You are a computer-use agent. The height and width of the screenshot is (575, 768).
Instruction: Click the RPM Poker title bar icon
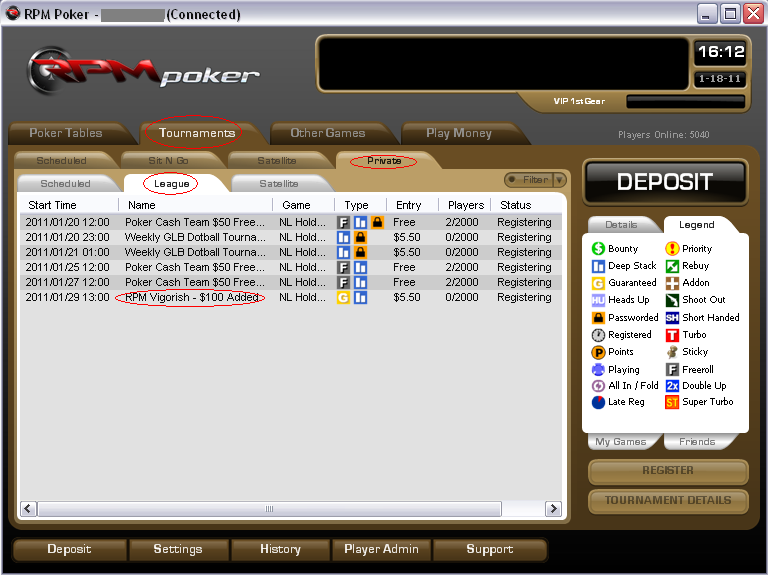click(13, 13)
